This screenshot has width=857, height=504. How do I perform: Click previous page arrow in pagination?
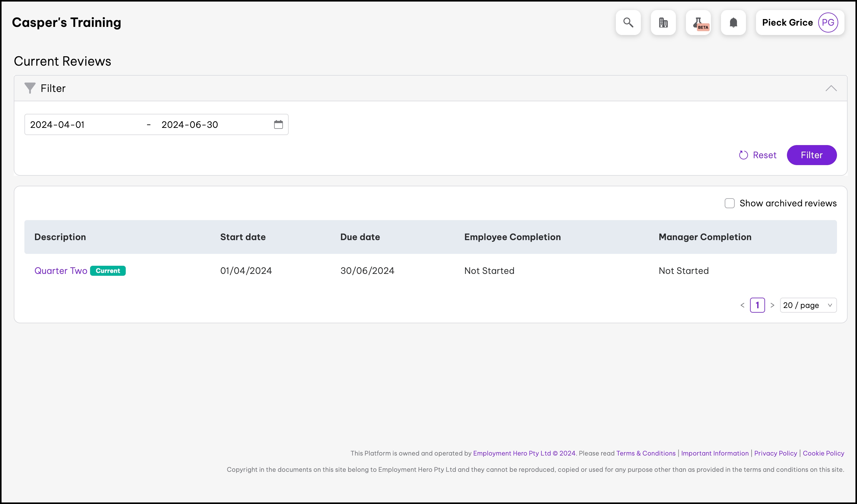click(743, 305)
